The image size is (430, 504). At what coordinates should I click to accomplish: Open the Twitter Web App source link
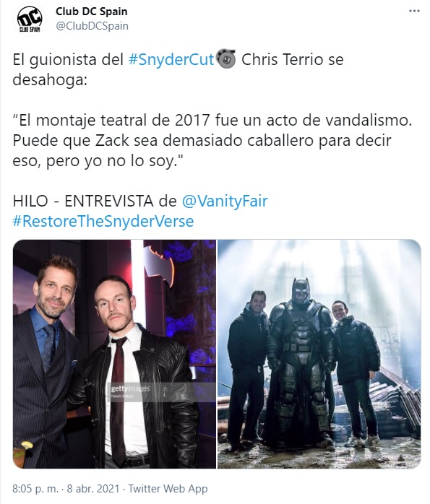pyautogui.click(x=168, y=489)
